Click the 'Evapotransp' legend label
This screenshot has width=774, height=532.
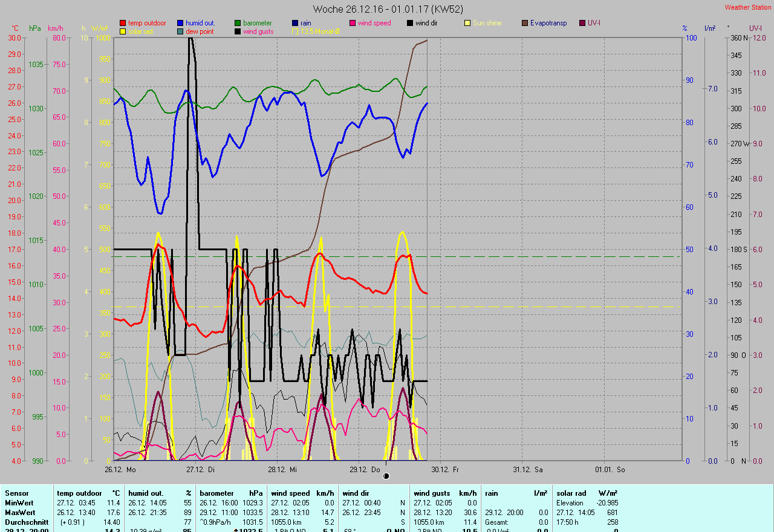point(548,23)
